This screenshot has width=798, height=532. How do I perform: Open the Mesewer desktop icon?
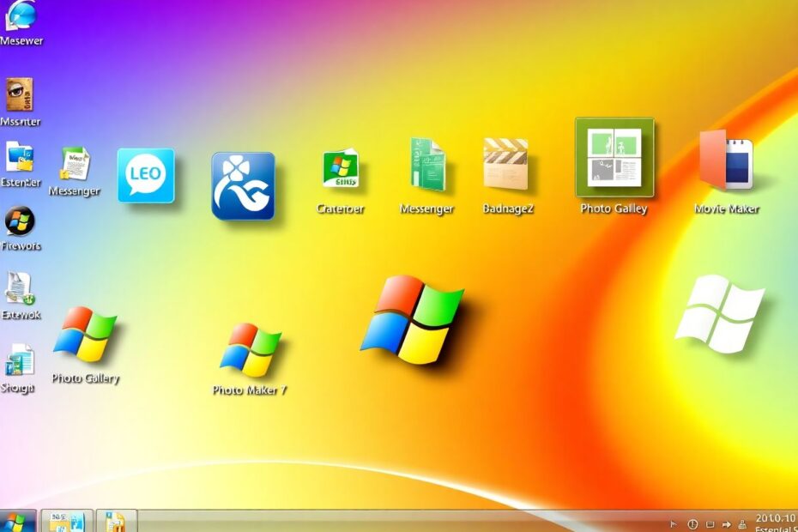click(x=21, y=15)
